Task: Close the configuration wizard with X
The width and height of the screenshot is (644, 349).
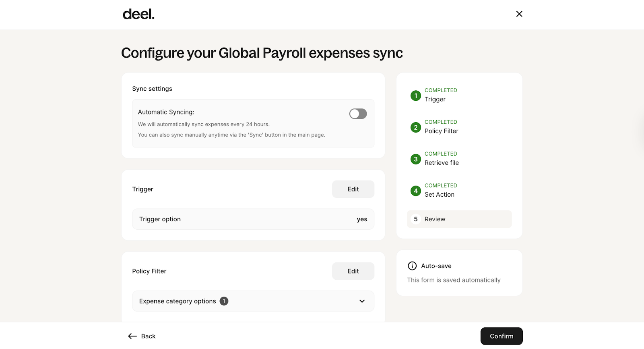Action: (519, 14)
